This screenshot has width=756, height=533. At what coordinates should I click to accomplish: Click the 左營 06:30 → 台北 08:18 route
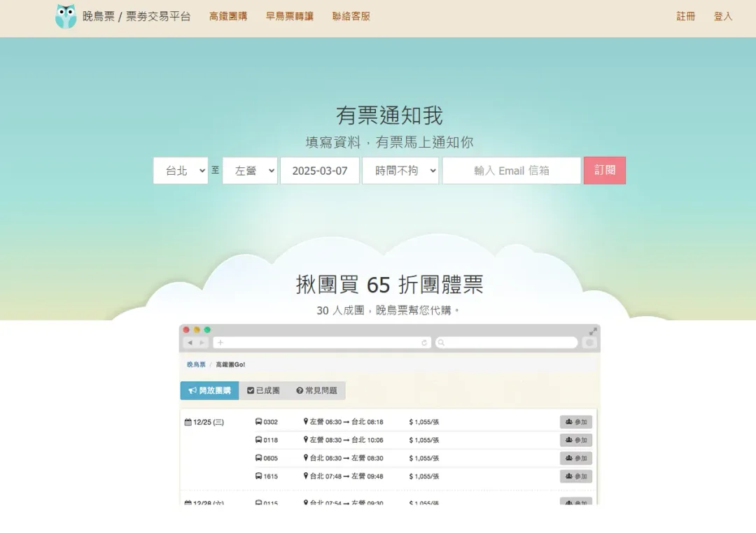click(346, 422)
